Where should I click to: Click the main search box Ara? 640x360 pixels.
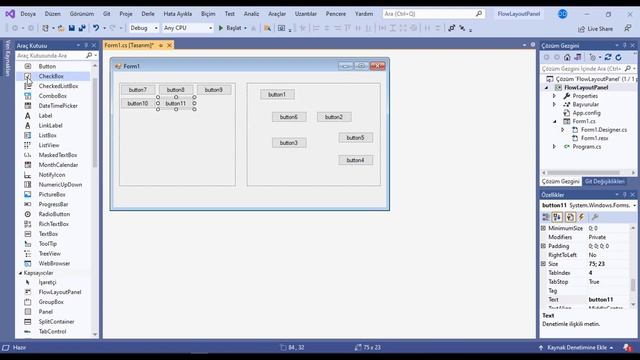coord(433,14)
